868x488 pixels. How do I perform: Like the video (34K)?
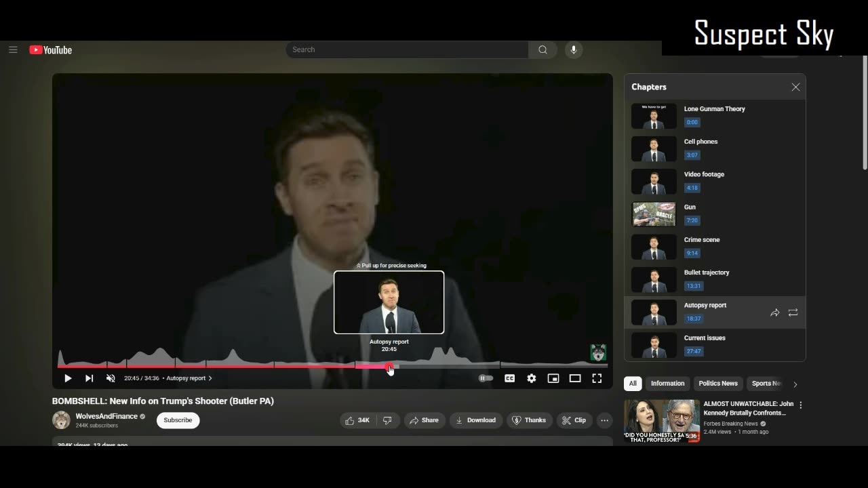click(358, 420)
